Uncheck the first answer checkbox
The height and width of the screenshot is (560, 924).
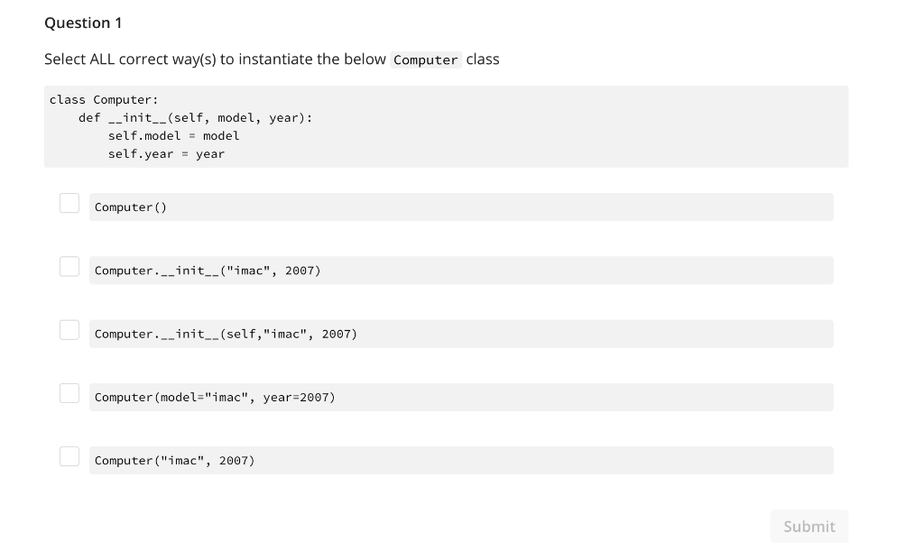click(x=69, y=203)
